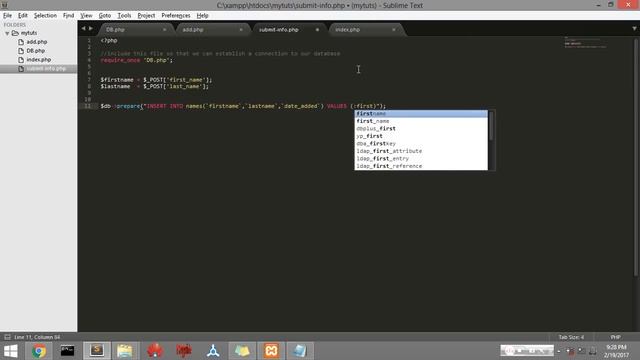Choose ldap_first_reference autocomplete suggestion
This screenshot has width=640, height=360.
(421, 166)
